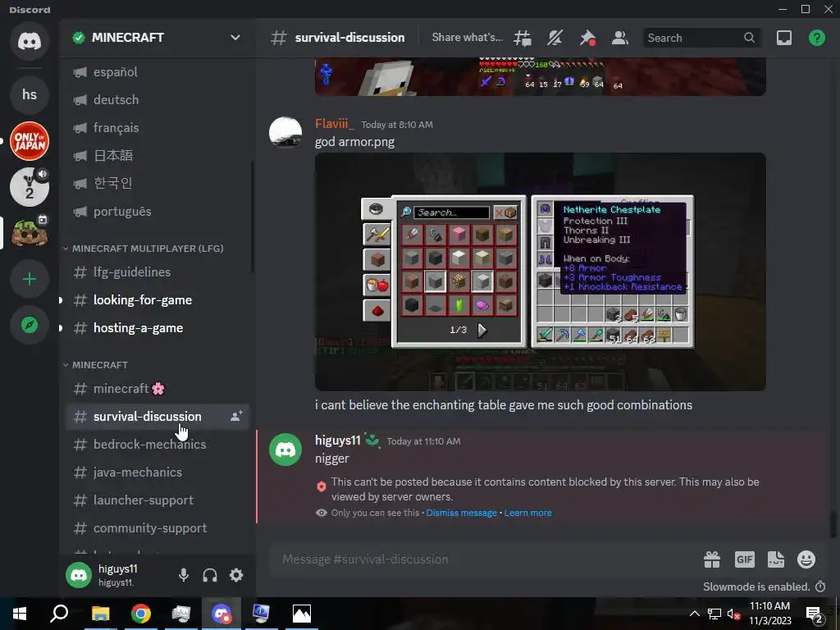Open Google Chrome on the taskbar
The width and height of the screenshot is (840, 630).
pyautogui.click(x=140, y=614)
